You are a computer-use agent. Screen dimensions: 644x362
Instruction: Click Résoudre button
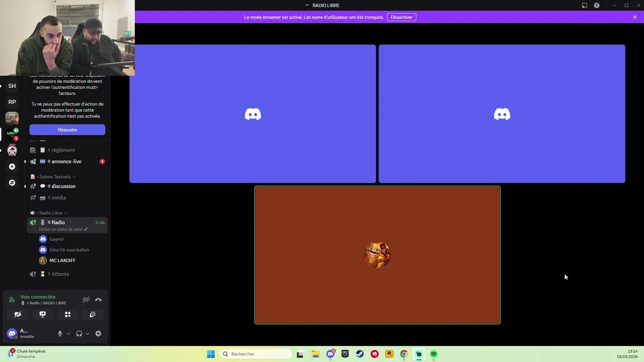coord(67,130)
